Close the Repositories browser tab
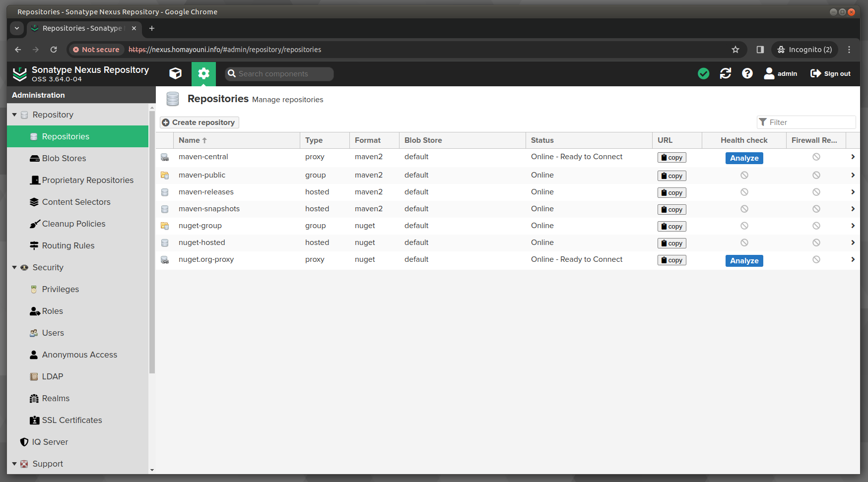Image resolution: width=868 pixels, height=482 pixels. coord(134,28)
